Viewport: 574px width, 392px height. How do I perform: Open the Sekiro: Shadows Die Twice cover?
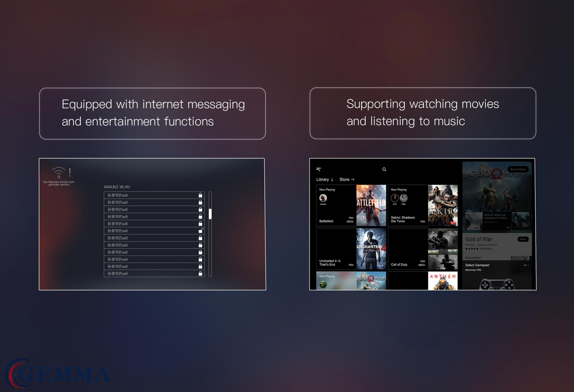(x=442, y=205)
